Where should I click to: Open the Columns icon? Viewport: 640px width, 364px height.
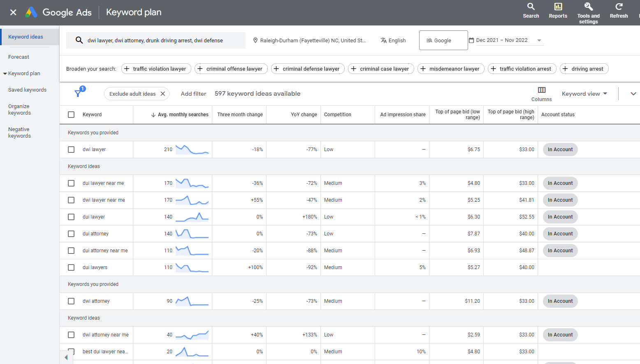[x=541, y=90]
